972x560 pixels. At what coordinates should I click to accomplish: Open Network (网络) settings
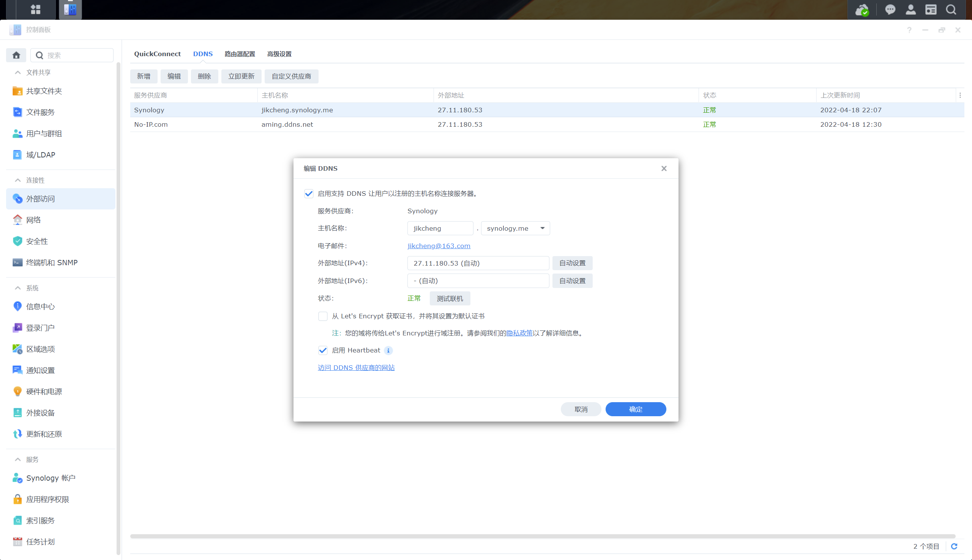click(x=61, y=220)
